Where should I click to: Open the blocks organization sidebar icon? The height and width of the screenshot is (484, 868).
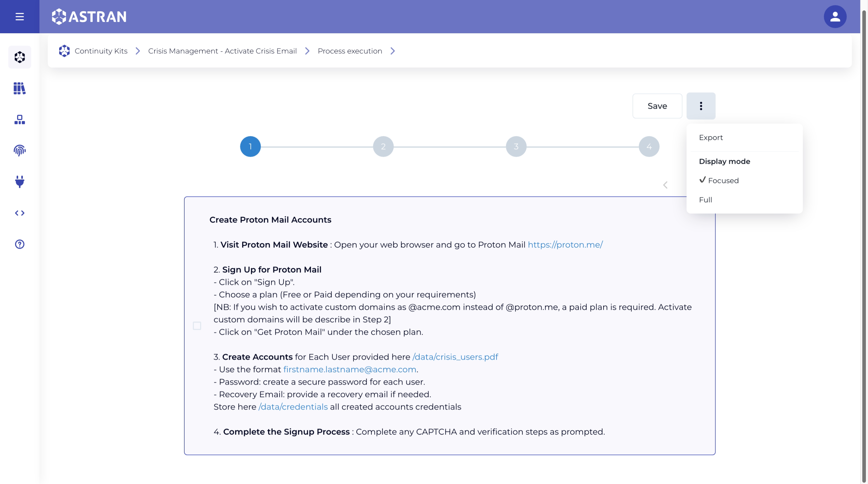20,119
